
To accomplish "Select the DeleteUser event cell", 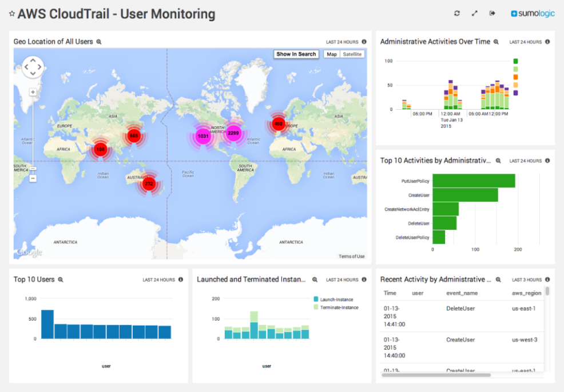I will [460, 309].
